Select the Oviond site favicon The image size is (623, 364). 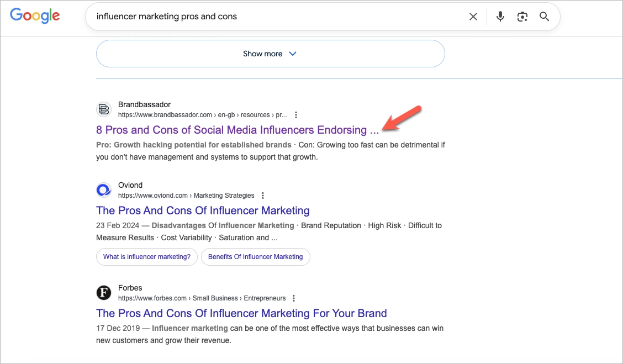click(x=104, y=189)
